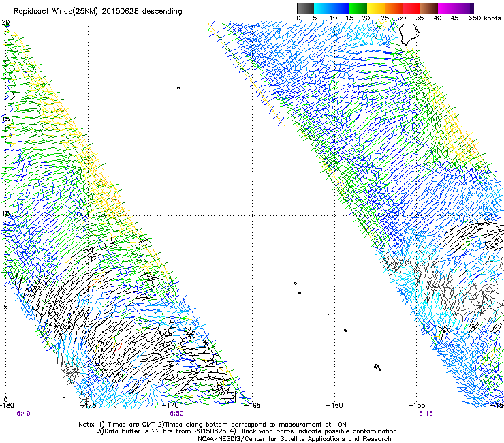Click the swath time label '6:50'

coord(176,414)
